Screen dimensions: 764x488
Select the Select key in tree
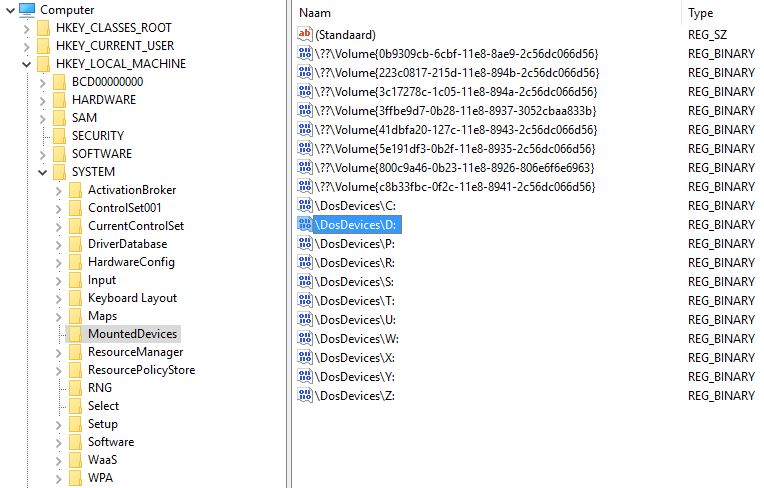tap(103, 406)
